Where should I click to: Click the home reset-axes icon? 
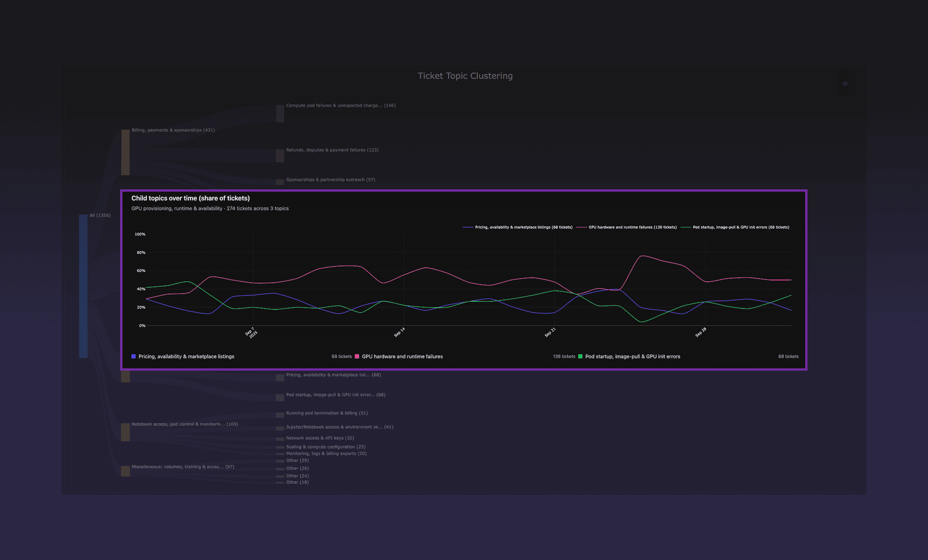click(845, 84)
